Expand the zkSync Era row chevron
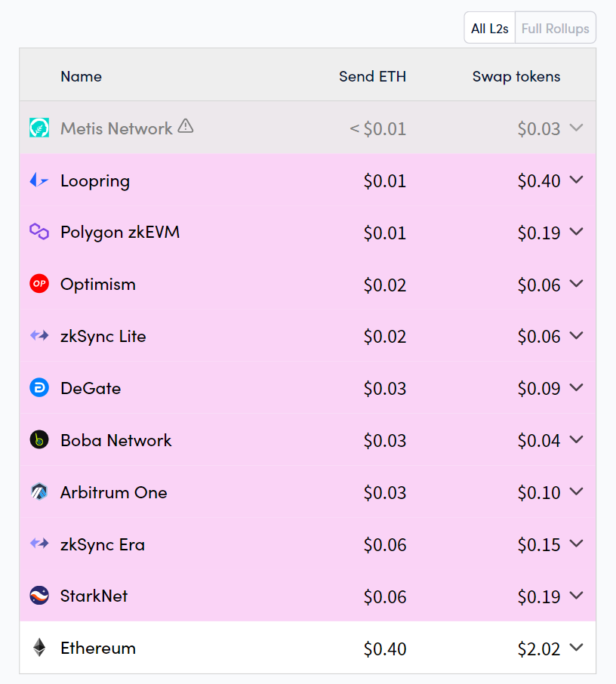Image resolution: width=616 pixels, height=684 pixels. coord(577,544)
